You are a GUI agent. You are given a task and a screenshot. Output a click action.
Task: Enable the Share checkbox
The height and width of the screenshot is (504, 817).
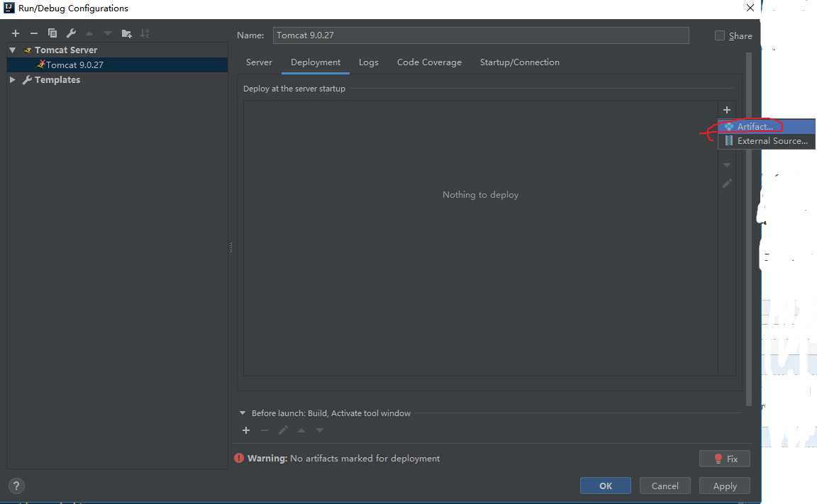coord(720,35)
